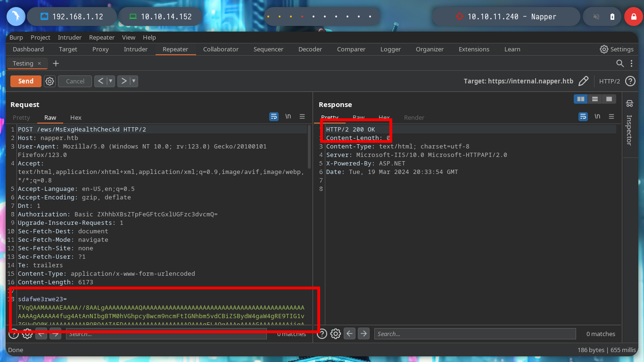Image resolution: width=644 pixels, height=362 pixels.
Task: Add a new Repeater tab
Action: (x=56, y=63)
